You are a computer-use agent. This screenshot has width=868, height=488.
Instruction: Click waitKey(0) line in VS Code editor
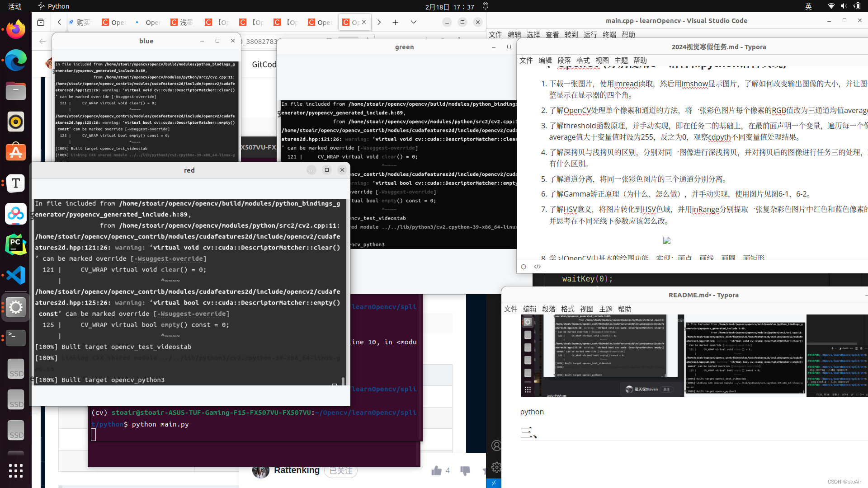588,279
